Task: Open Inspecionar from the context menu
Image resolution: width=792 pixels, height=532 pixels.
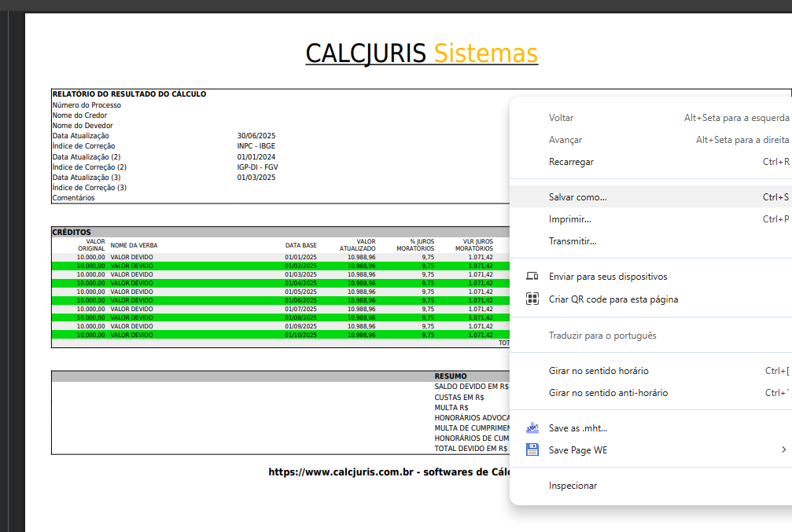Action: tap(573, 486)
